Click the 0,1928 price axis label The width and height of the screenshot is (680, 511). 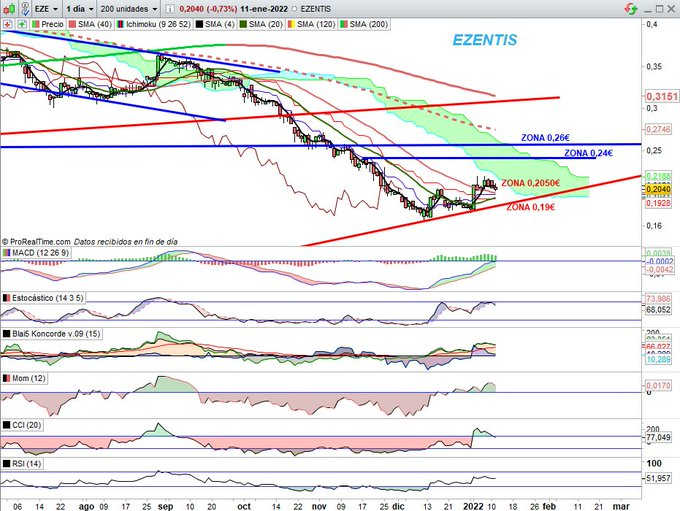click(x=658, y=203)
